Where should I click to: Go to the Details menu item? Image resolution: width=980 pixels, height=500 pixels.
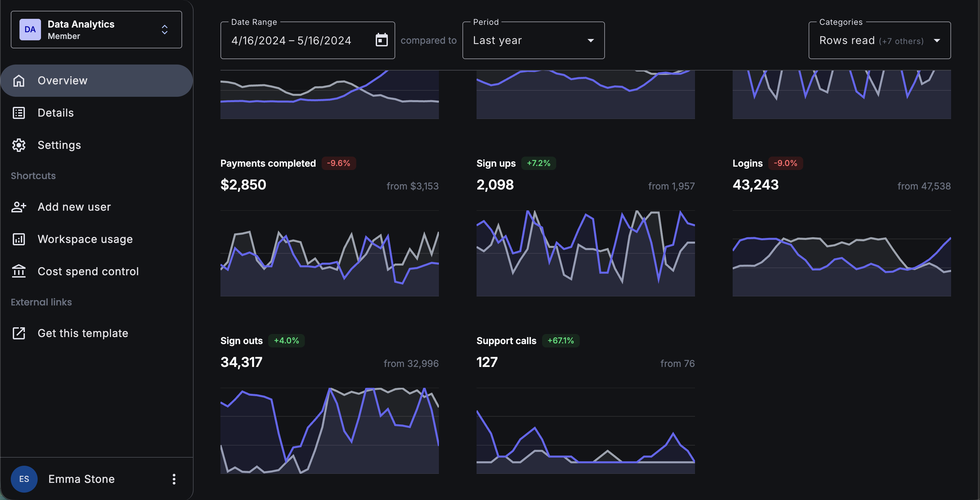click(x=55, y=113)
